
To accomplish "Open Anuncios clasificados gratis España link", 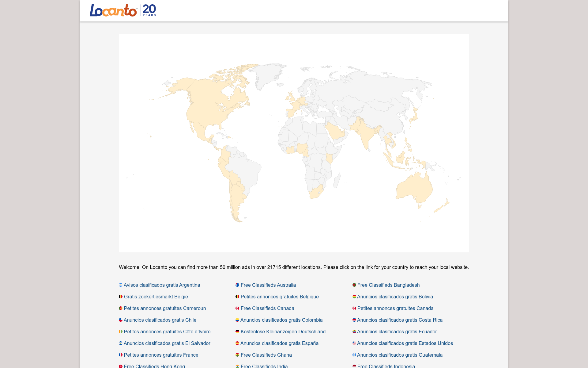I will coord(279,343).
